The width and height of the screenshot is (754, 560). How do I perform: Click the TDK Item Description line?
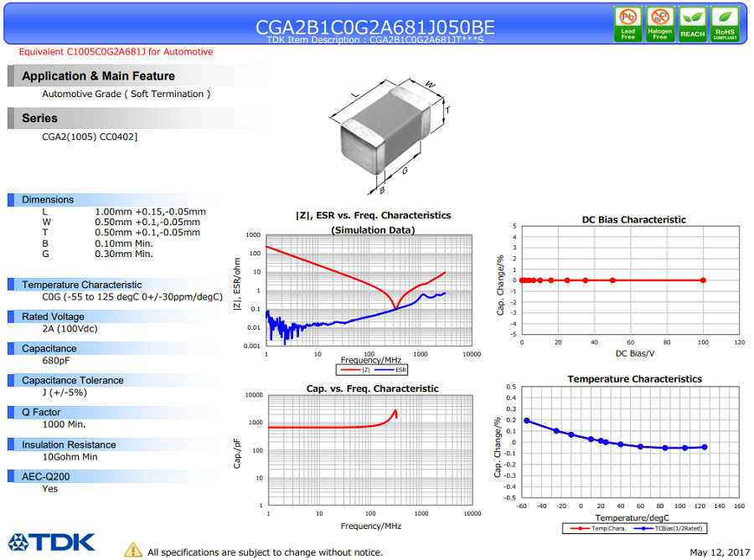tap(375, 40)
